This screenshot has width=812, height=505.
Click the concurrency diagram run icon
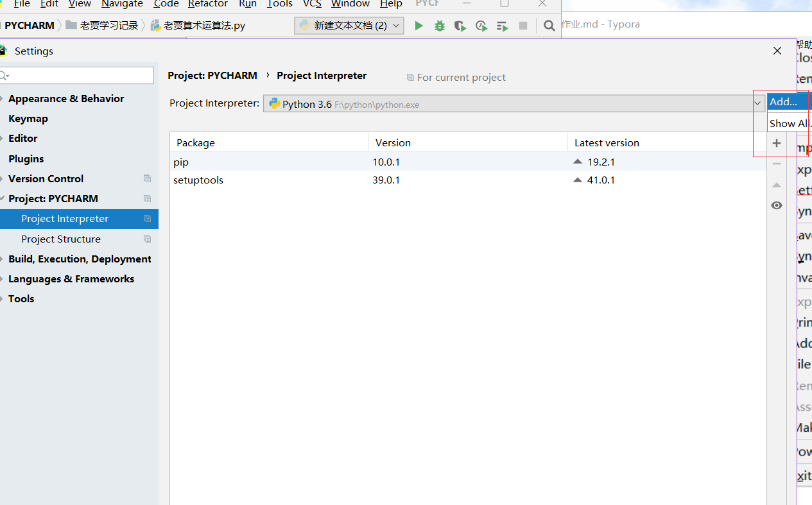503,26
